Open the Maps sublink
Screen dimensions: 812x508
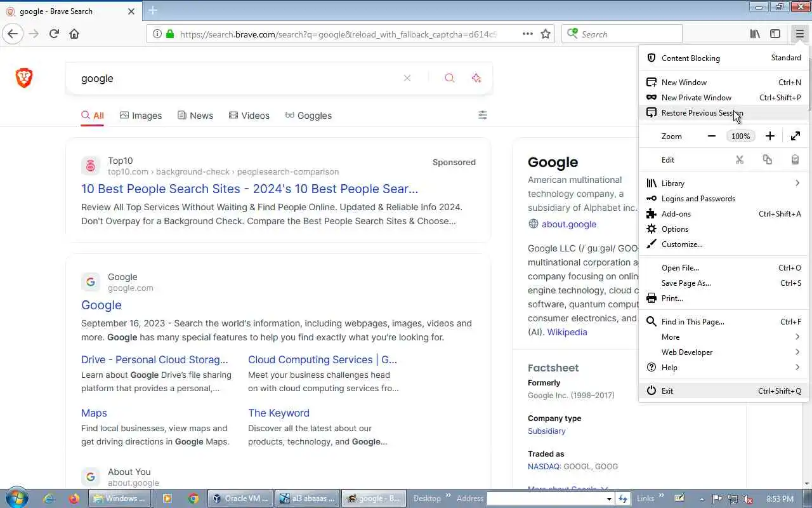(x=94, y=413)
